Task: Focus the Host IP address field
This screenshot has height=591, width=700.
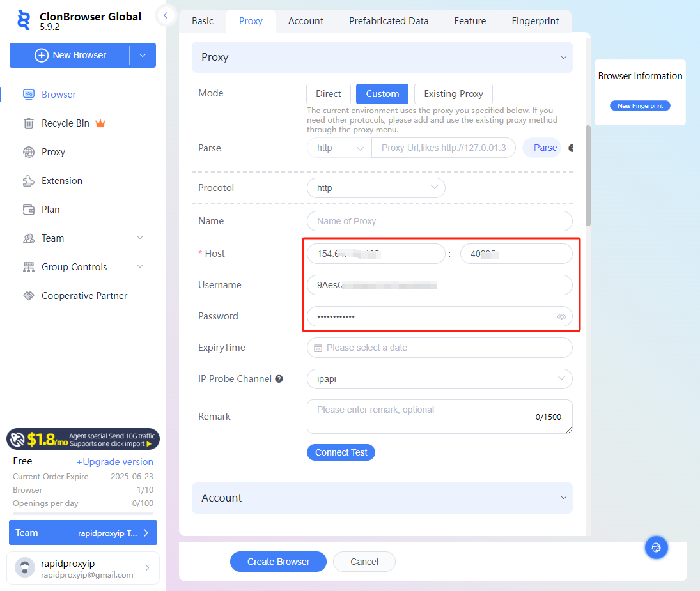Action: tap(376, 254)
